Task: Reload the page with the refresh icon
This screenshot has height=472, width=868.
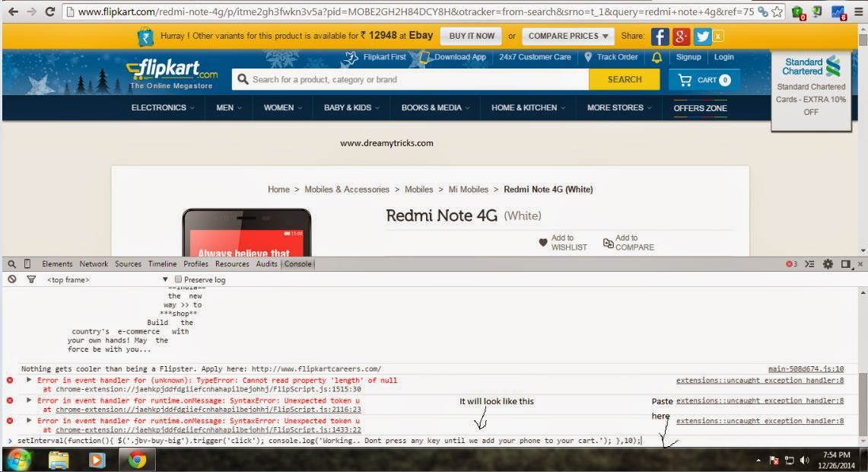Action: (49, 11)
